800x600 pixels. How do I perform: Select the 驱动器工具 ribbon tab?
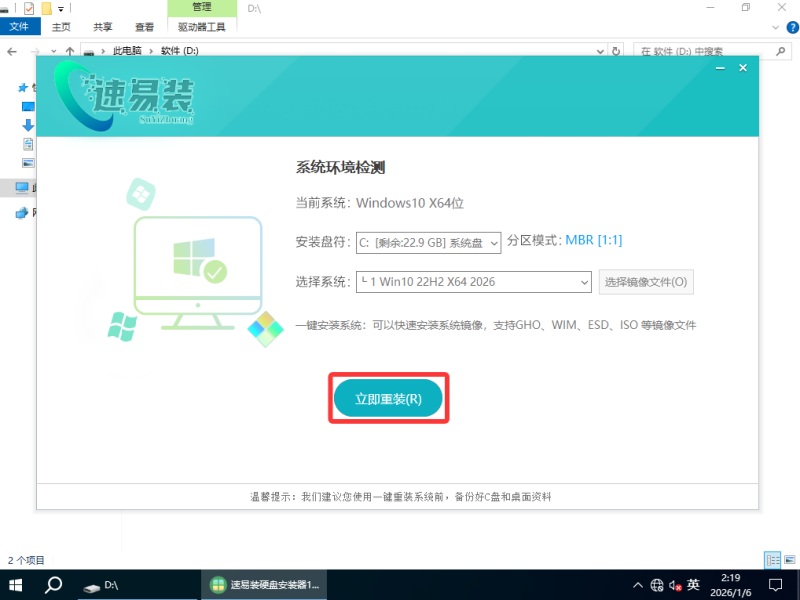click(x=201, y=27)
